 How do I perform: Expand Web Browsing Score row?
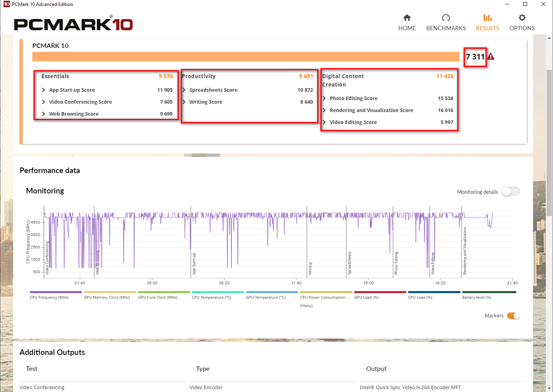[43, 114]
